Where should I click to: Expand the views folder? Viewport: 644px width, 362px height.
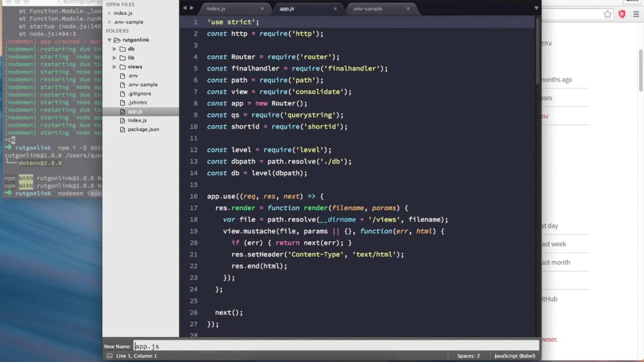(x=115, y=66)
